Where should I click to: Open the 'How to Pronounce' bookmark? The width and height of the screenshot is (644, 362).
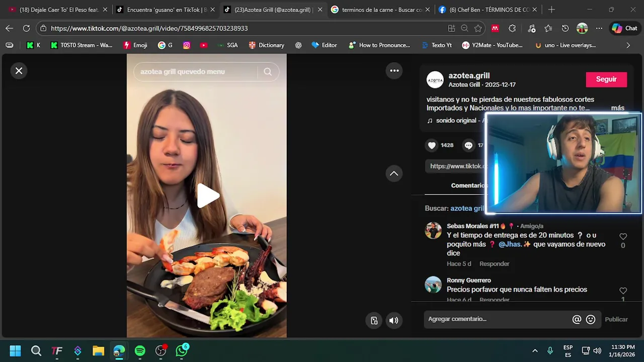tap(379, 45)
